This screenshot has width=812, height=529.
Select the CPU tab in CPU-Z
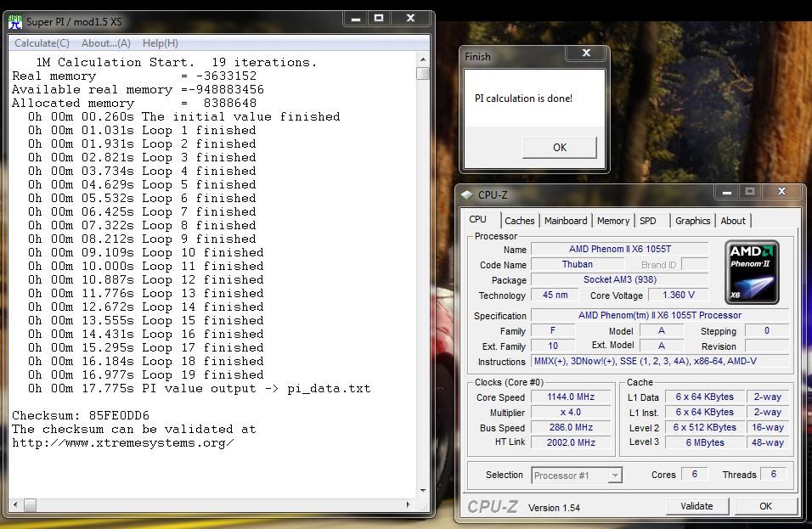481,219
